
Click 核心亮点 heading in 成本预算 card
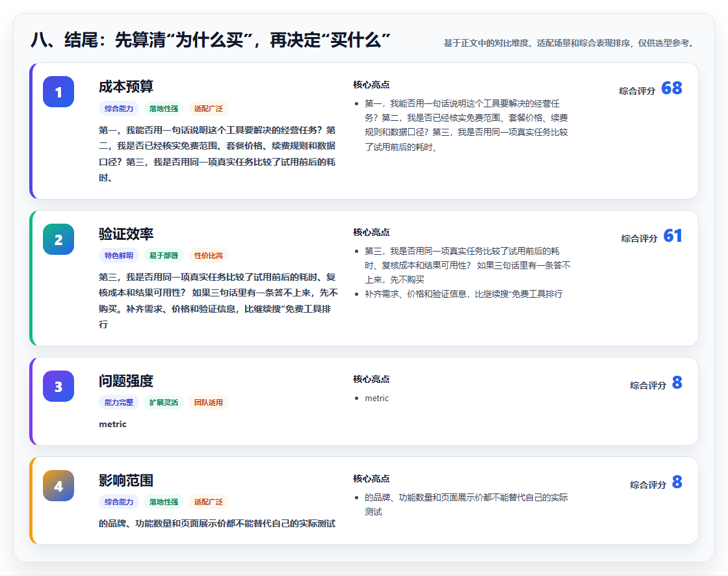371,85
